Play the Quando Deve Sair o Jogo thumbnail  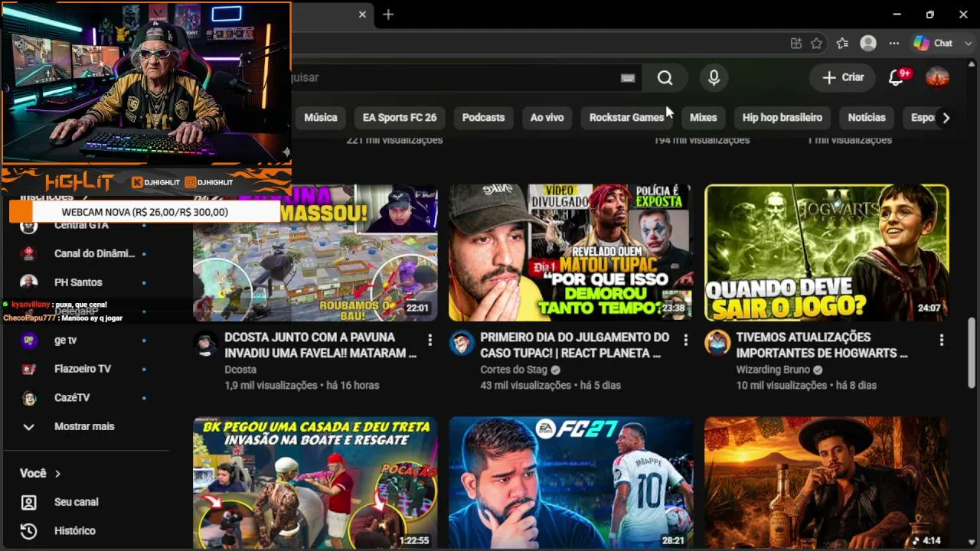[x=826, y=253]
